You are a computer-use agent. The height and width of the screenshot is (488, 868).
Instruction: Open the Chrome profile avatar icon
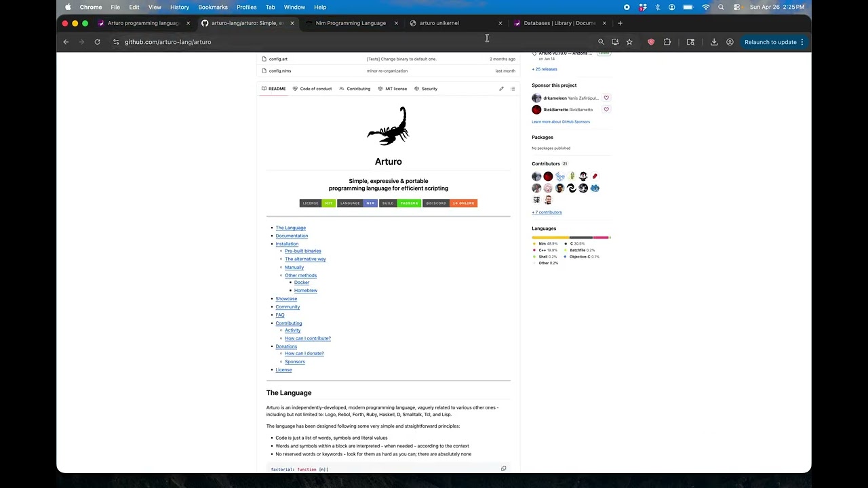point(730,42)
